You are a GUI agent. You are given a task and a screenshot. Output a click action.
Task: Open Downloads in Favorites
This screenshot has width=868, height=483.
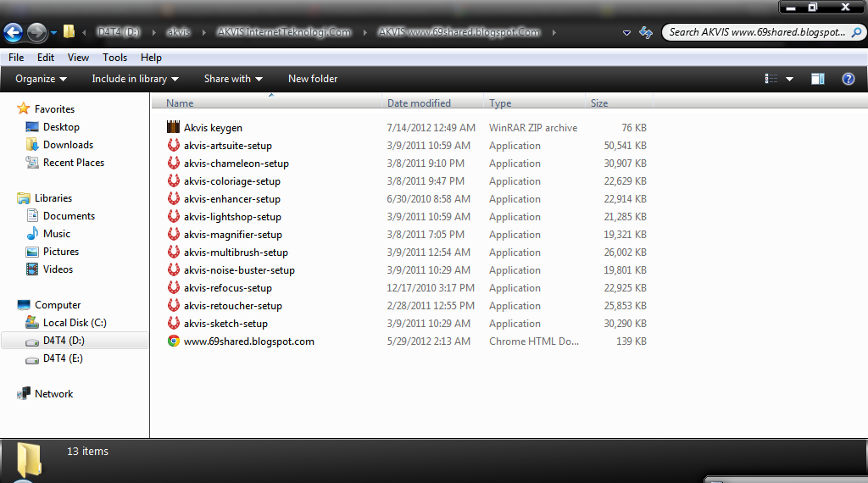(68, 145)
